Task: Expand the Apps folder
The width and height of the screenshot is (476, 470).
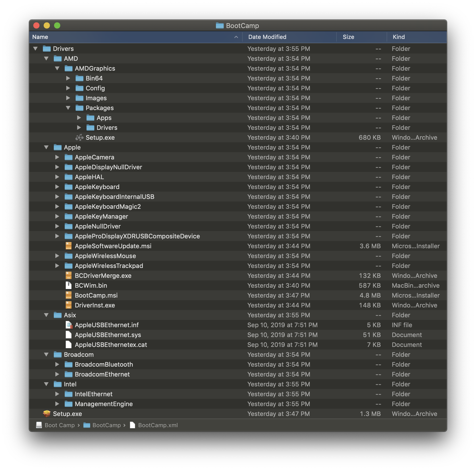Action: click(79, 118)
